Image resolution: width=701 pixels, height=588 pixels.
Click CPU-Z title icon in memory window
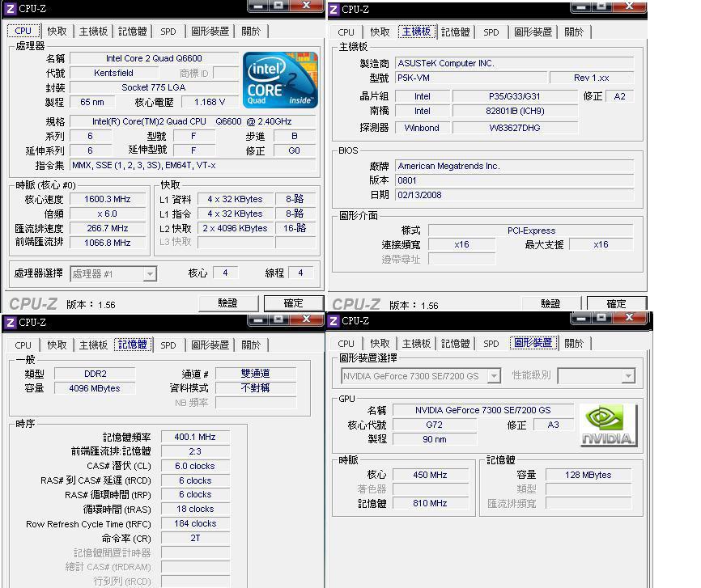click(10, 322)
